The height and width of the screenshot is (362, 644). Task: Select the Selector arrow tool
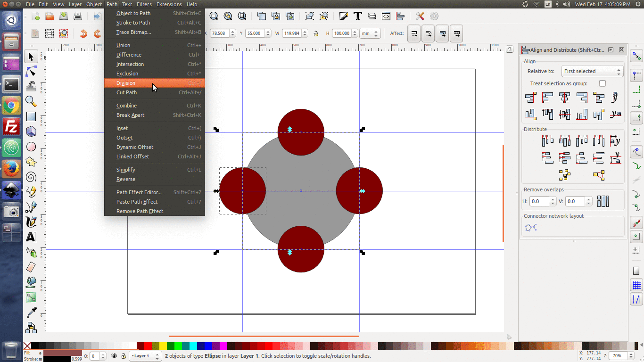31,57
